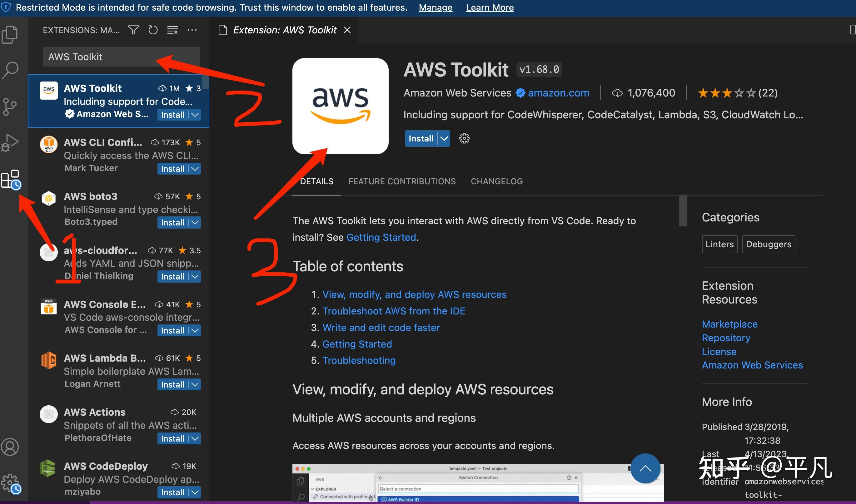Screen dimensions: 856x504
Task: Select the AWS Lambda Boilerplate extension icon
Action: (x=48, y=360)
